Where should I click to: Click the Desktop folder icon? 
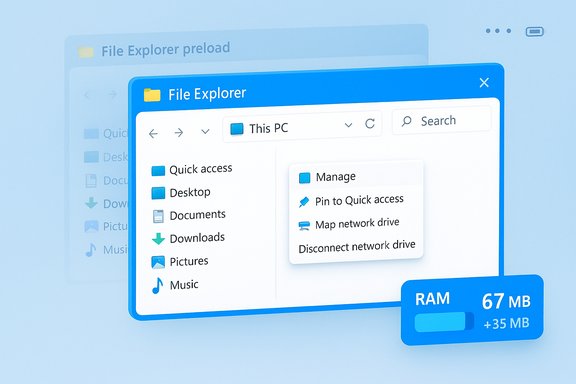[158, 193]
